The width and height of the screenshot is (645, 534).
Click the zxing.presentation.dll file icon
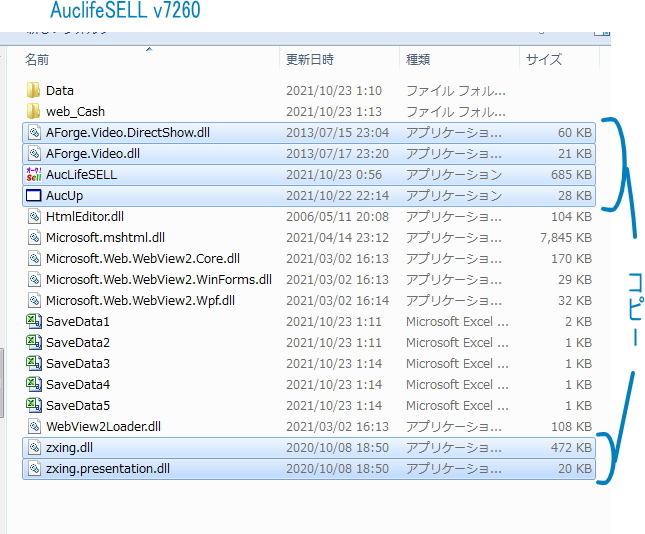click(x=34, y=468)
